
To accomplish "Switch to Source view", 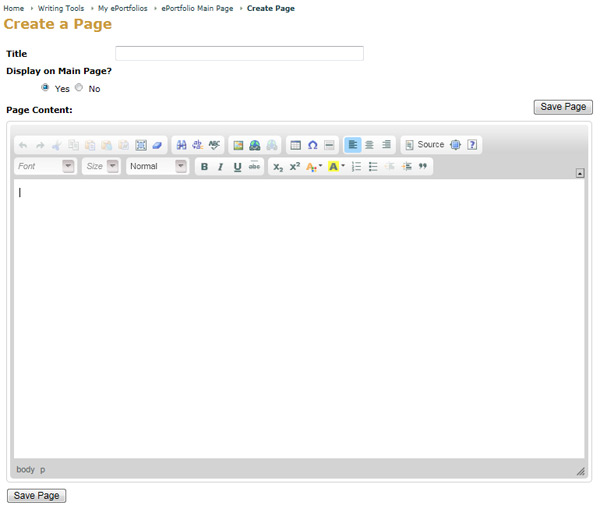I will pos(425,145).
